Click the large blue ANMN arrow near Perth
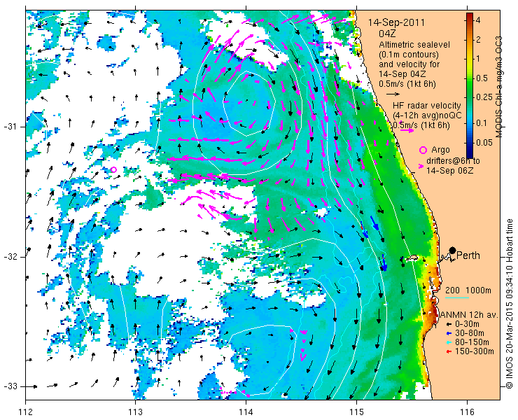 (384, 263)
